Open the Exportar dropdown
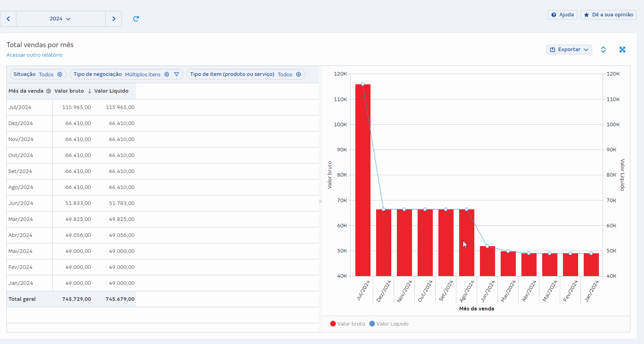 tap(569, 50)
